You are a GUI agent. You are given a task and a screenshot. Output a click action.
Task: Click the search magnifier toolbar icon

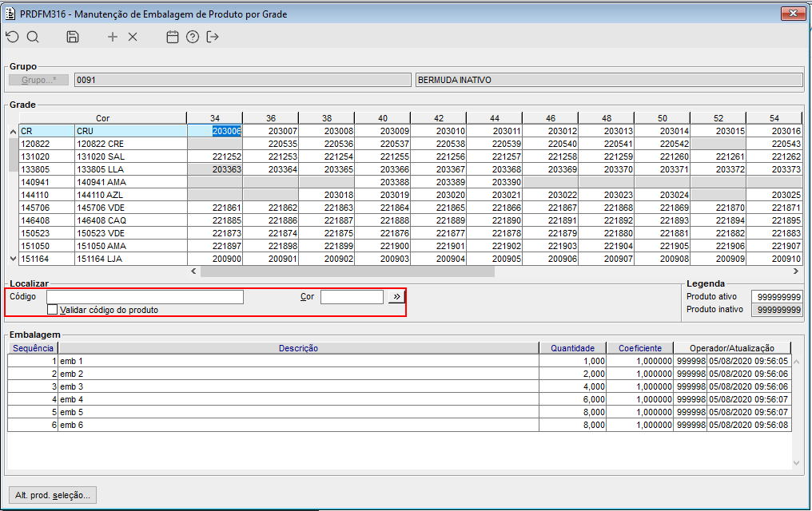point(33,37)
